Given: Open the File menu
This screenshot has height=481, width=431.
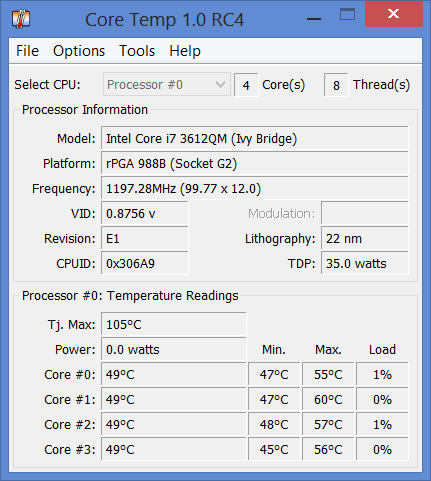Looking at the screenshot, I should coord(27,51).
